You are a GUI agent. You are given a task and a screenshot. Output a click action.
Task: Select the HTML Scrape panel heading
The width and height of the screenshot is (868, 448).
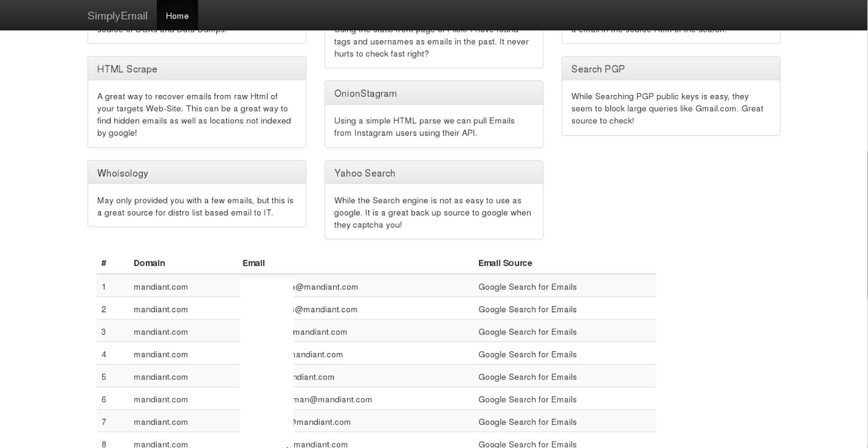[197, 69]
